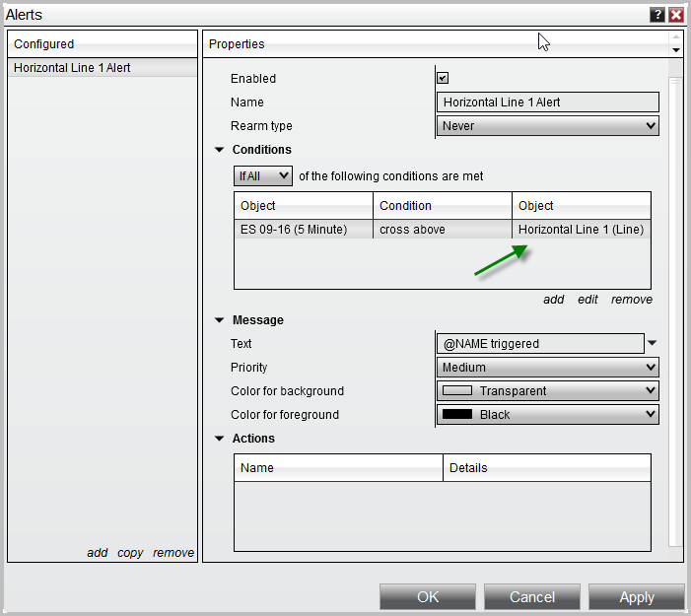Open the message Text arrow menu
Viewport: 691px width, 616px height.
[x=652, y=343]
